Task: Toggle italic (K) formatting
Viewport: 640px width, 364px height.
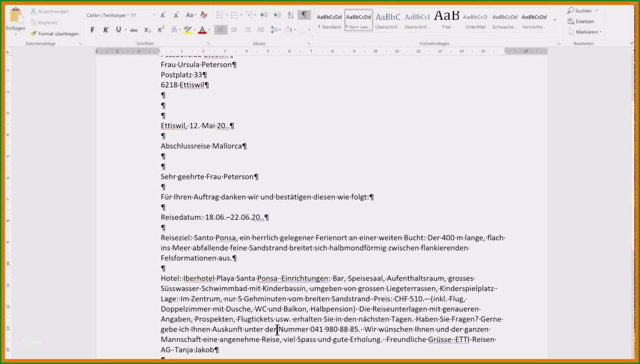Action: (x=105, y=30)
